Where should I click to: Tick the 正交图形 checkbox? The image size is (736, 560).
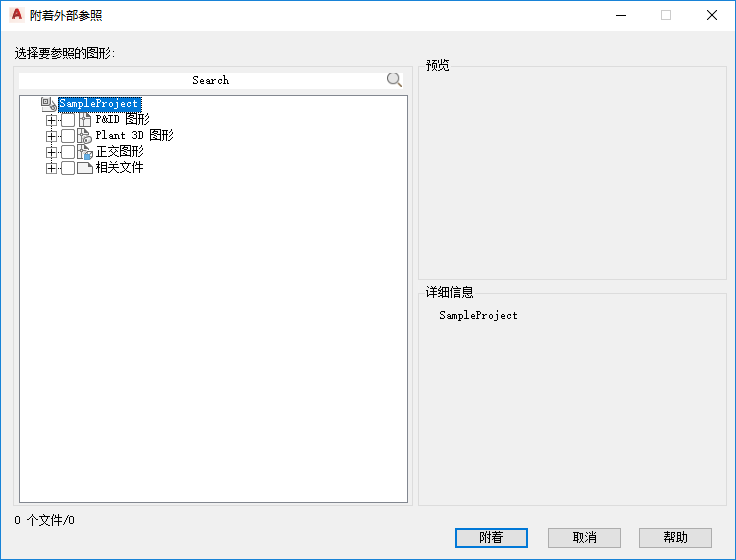(x=68, y=152)
